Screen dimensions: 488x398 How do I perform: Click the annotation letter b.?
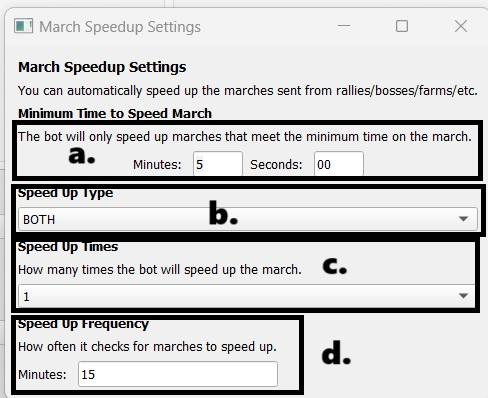click(x=223, y=213)
